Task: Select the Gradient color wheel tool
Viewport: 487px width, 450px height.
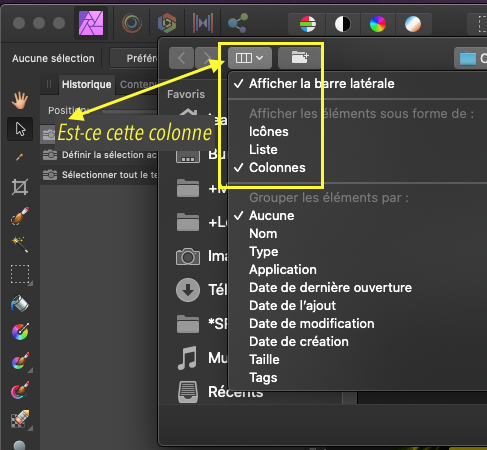Action: (20, 332)
